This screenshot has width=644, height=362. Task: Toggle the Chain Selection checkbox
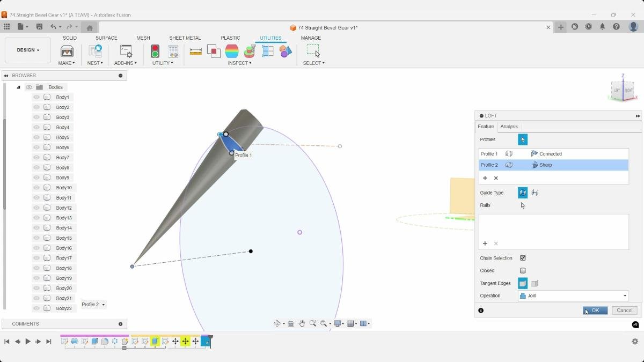pyautogui.click(x=523, y=258)
